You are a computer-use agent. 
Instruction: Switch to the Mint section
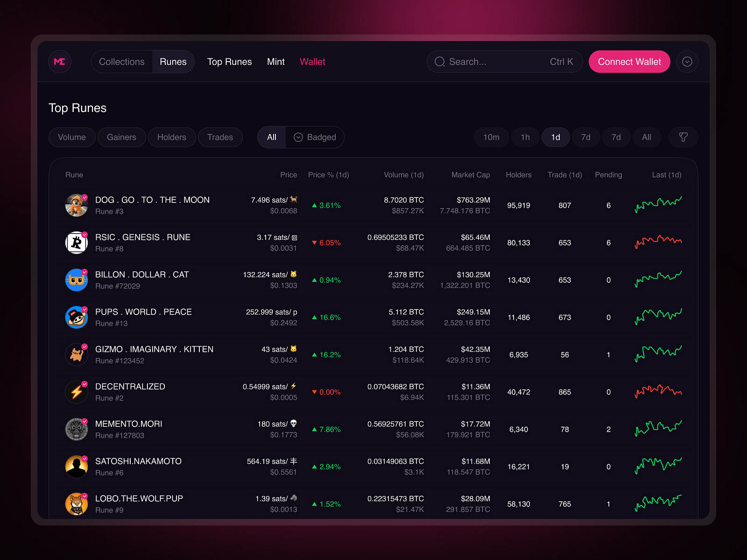[x=275, y=61]
